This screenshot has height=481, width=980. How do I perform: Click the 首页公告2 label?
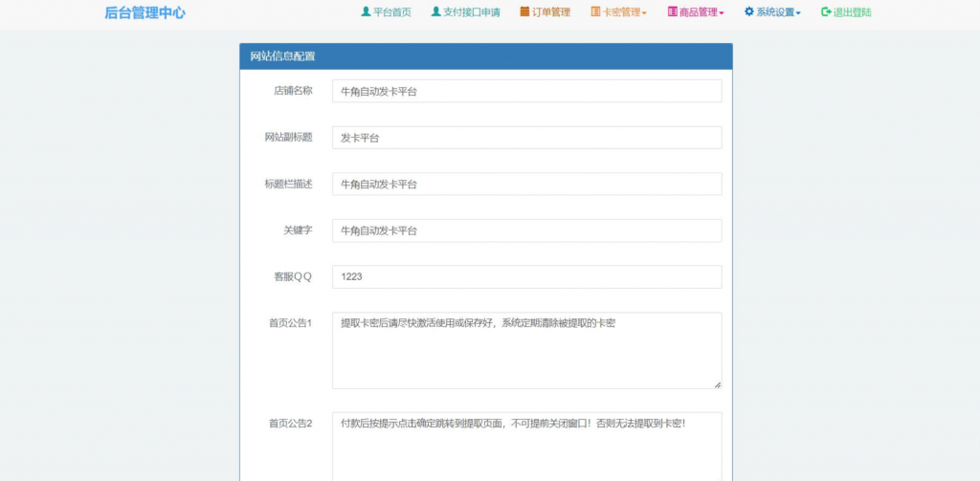291,423
